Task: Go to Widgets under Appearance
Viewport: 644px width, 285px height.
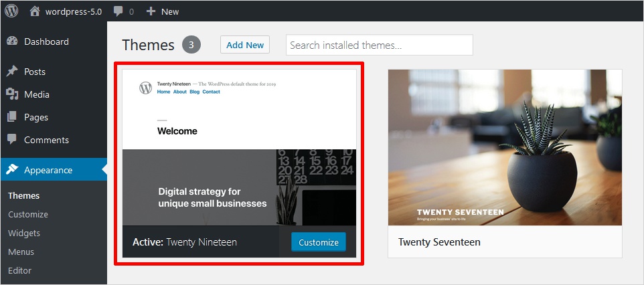Action: pos(24,233)
